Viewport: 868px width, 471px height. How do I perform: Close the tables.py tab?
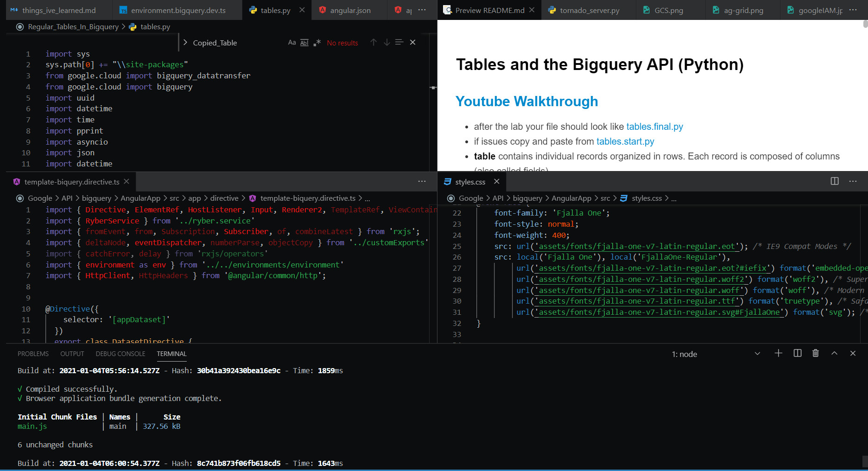pos(302,10)
